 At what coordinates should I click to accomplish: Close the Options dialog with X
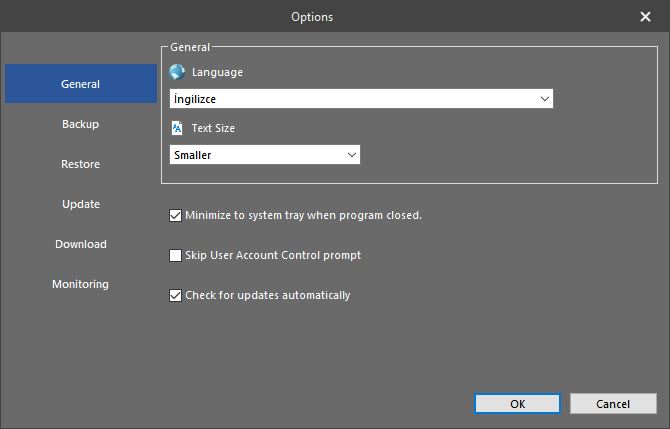pyautogui.click(x=645, y=17)
